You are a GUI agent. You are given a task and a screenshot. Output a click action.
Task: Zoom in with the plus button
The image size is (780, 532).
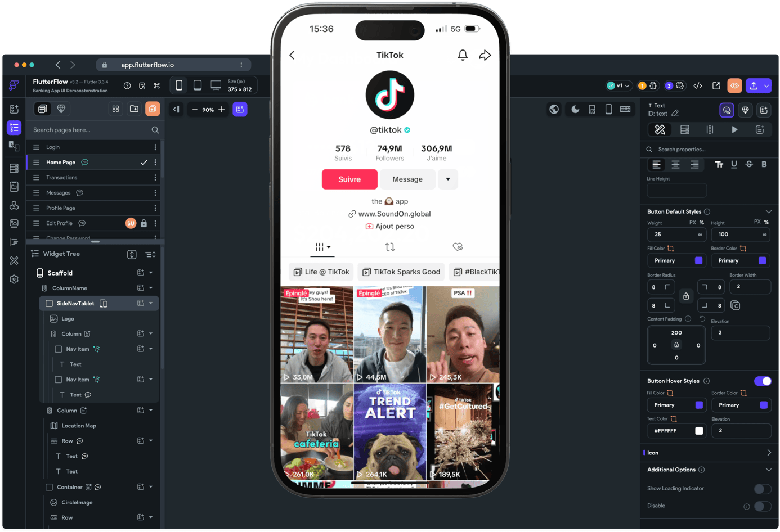222,109
